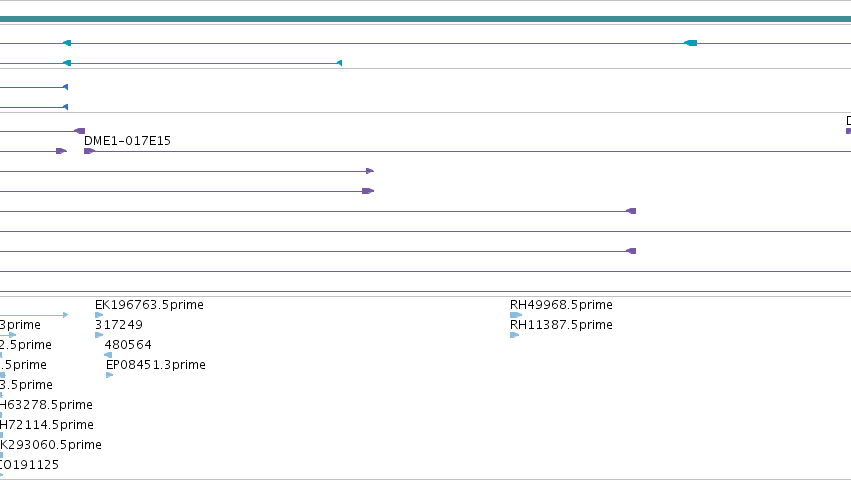Viewport: 851px width, 480px height.
Task: Click the light blue arrow left of EK196763.5prime glyph
Action: click(66, 315)
